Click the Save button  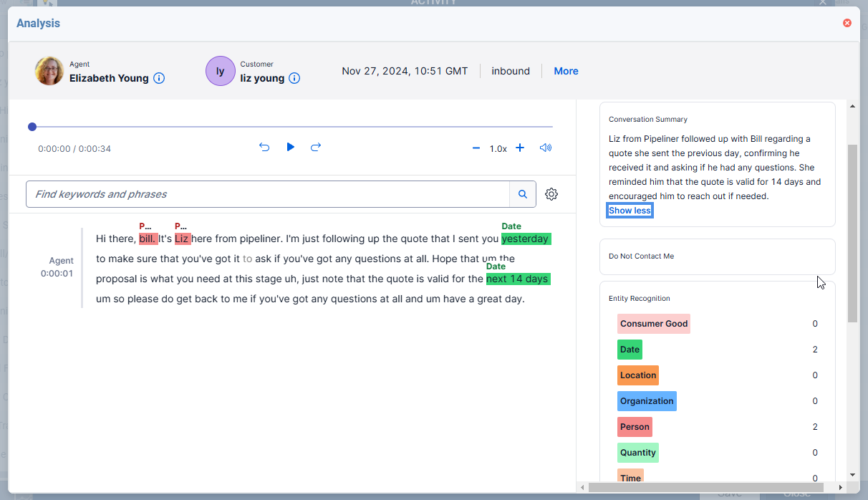coord(728,494)
